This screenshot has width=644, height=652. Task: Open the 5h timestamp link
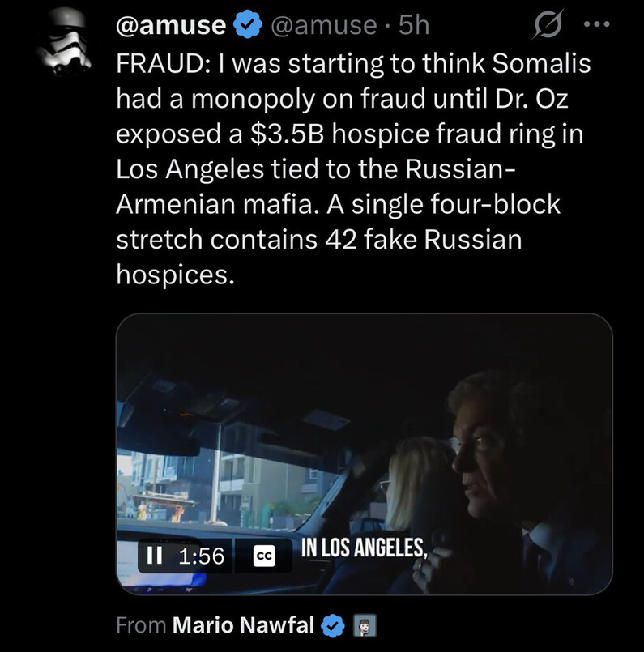click(x=414, y=26)
